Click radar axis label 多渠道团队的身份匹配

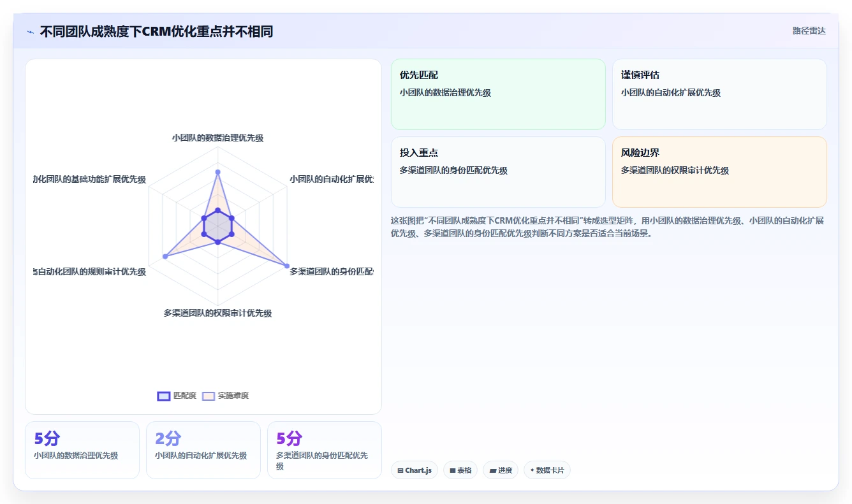point(332,271)
